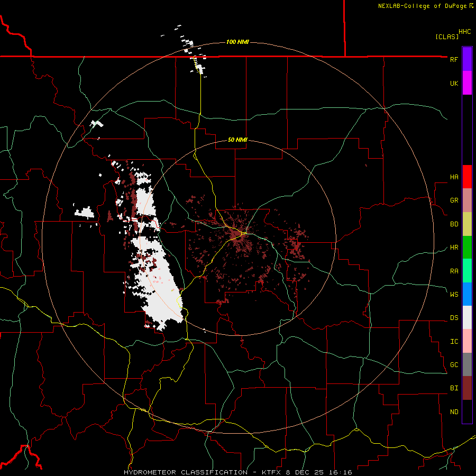This screenshot has height=476, width=476.
Task: Click the HYDROMETEOR CLASSIFICATION title text
Action: tap(186, 472)
